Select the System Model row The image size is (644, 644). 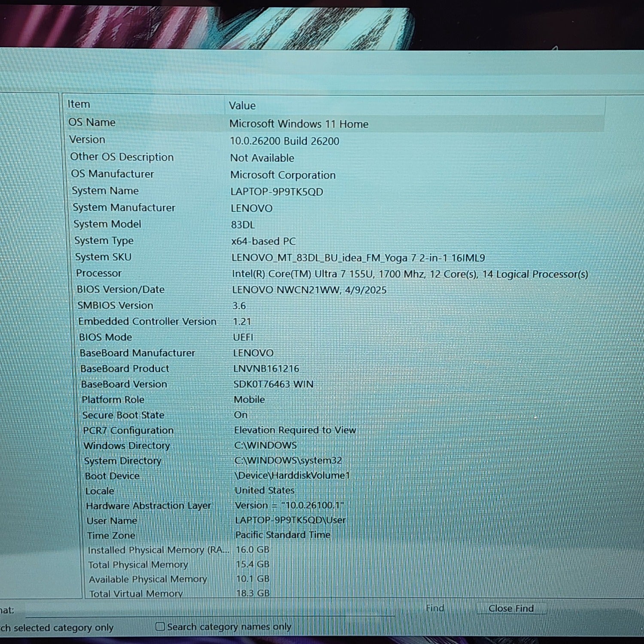(x=107, y=224)
